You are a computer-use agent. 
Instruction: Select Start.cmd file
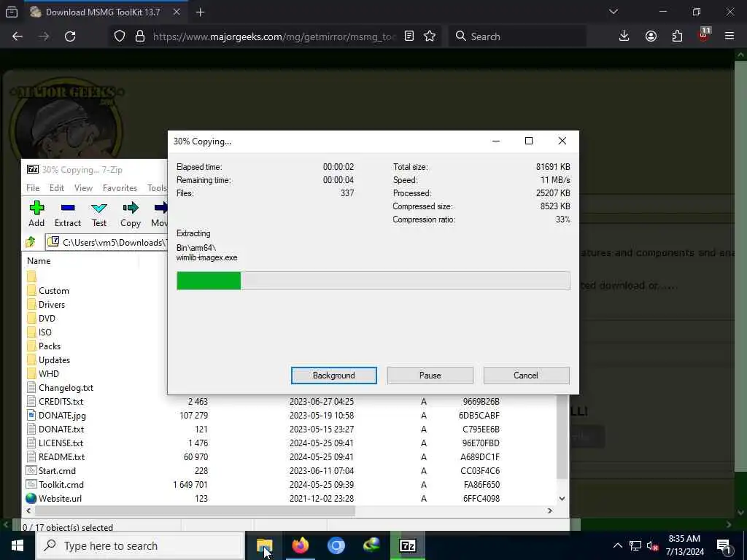[57, 470]
